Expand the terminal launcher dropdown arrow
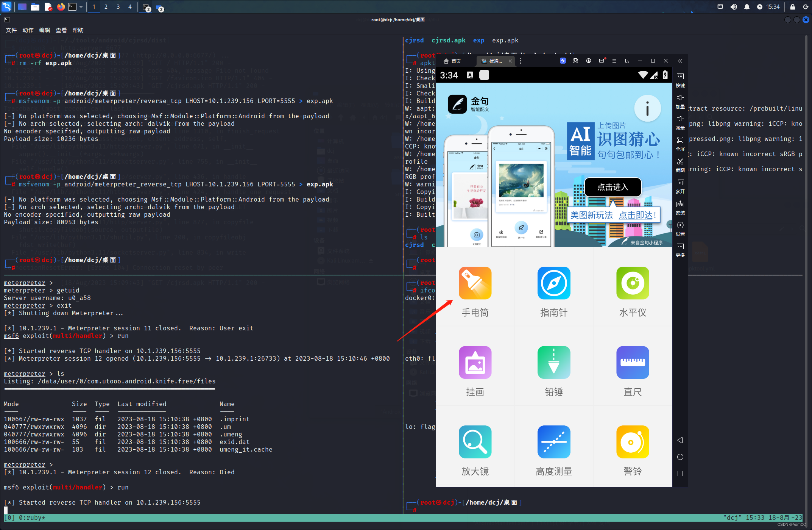Viewport: 812px width, 530px height. 81,7
